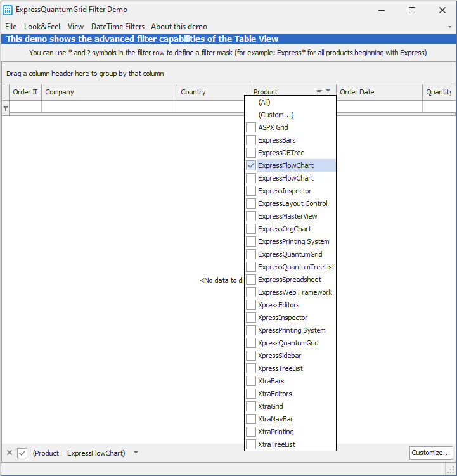Check the XtraPrinting checkbox
This screenshot has height=476, width=457.
click(x=251, y=432)
